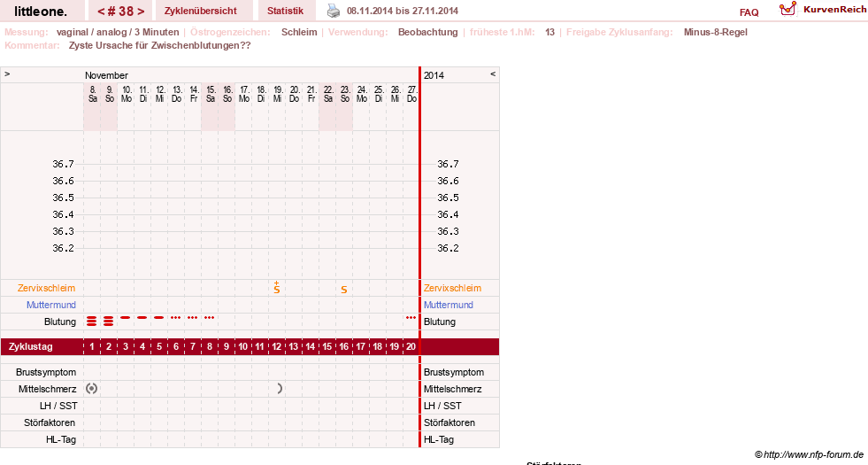Select medium bleeding dash on day 4
868x465 pixels.
142,318
